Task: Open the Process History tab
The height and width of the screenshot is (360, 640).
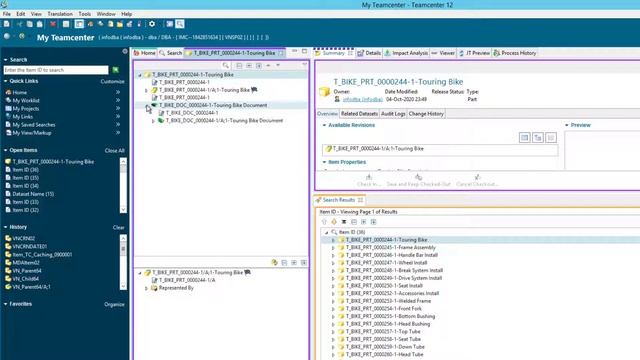Action: (x=515, y=53)
